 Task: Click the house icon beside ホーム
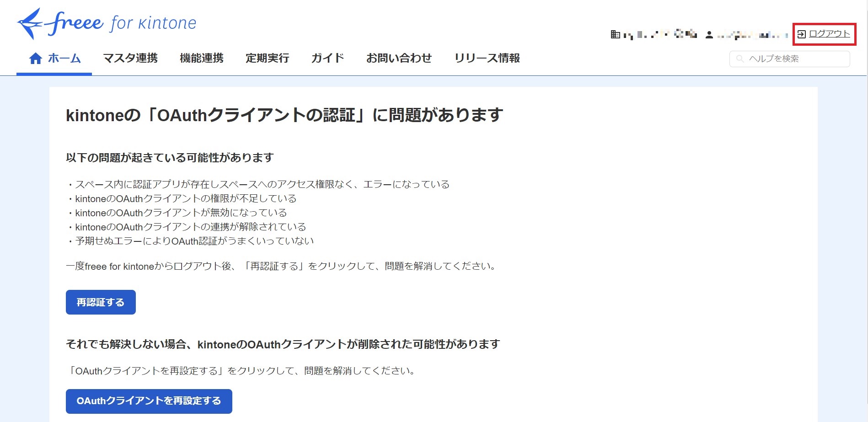click(36, 59)
